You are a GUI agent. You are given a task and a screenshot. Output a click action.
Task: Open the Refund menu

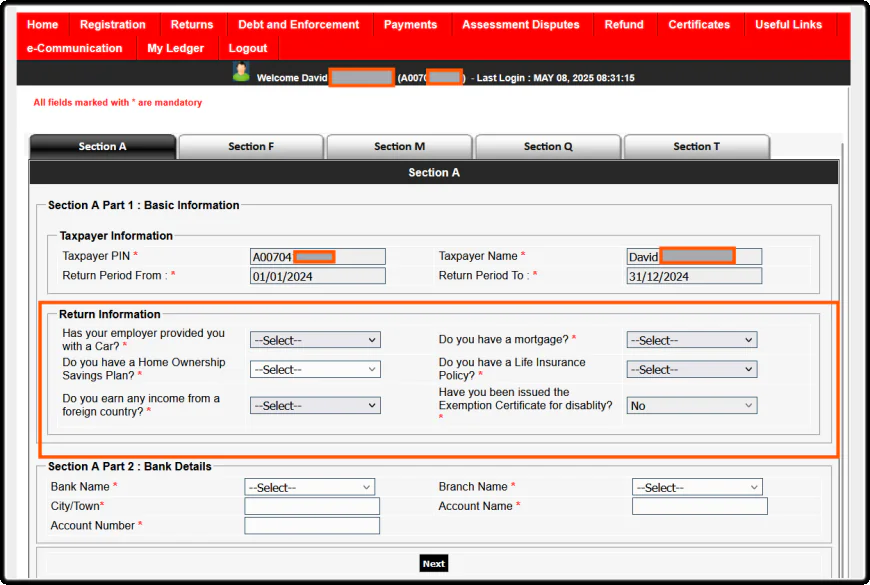[x=624, y=24]
